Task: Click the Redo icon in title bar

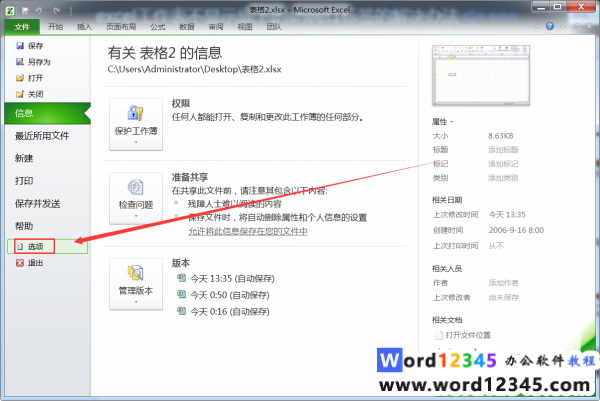Action: pyautogui.click(x=57, y=11)
